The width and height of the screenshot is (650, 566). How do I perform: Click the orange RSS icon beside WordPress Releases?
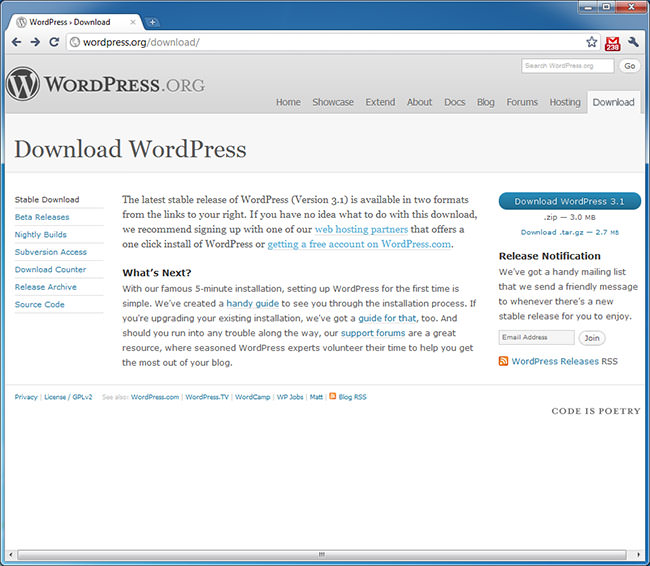[503, 361]
